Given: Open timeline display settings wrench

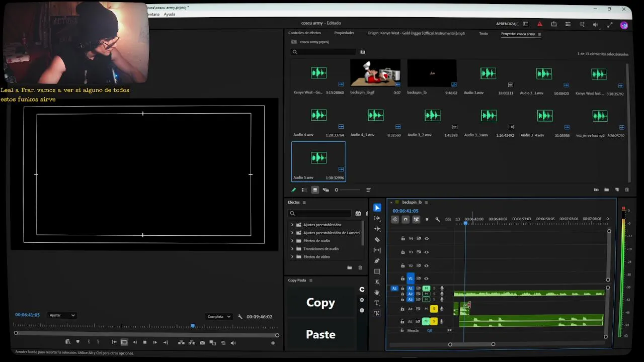Looking at the screenshot, I should pyautogui.click(x=437, y=219).
